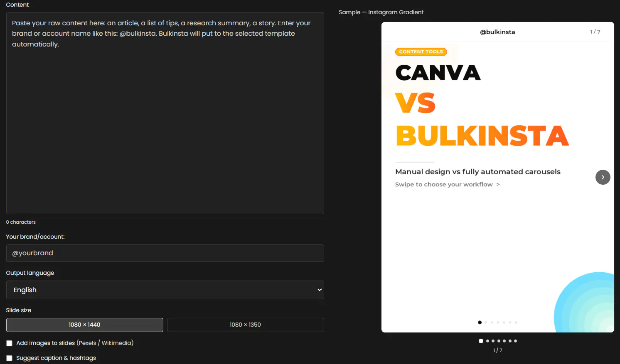This screenshot has width=620, height=364.
Task: Click the BULKINSTA headline on the slide
Action: (x=482, y=136)
